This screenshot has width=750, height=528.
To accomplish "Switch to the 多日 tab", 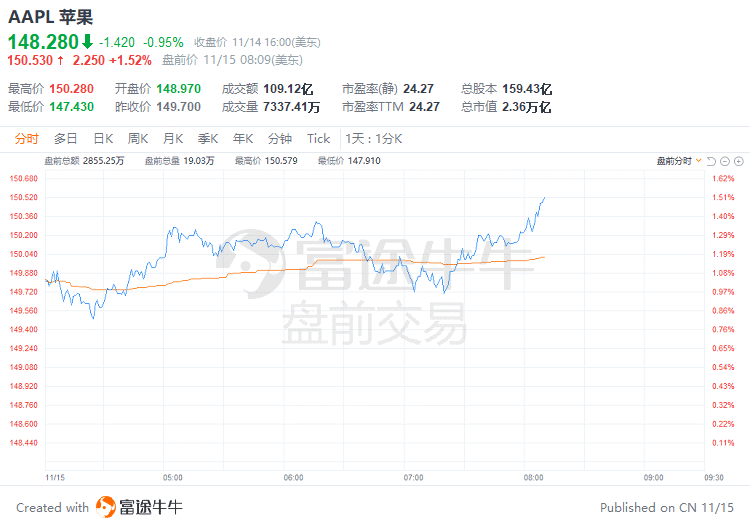I will [66, 139].
